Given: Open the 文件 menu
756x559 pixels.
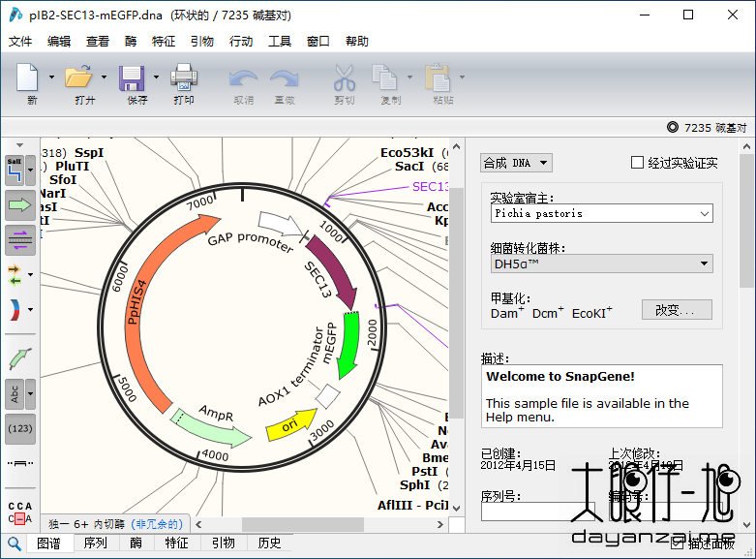Looking at the screenshot, I should click(x=20, y=42).
